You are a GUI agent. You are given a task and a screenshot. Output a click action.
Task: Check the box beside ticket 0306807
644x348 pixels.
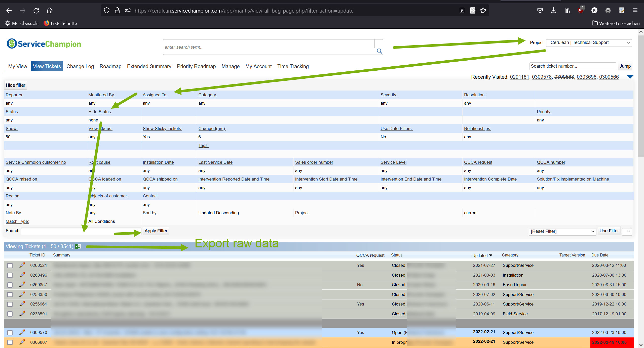tap(10, 342)
